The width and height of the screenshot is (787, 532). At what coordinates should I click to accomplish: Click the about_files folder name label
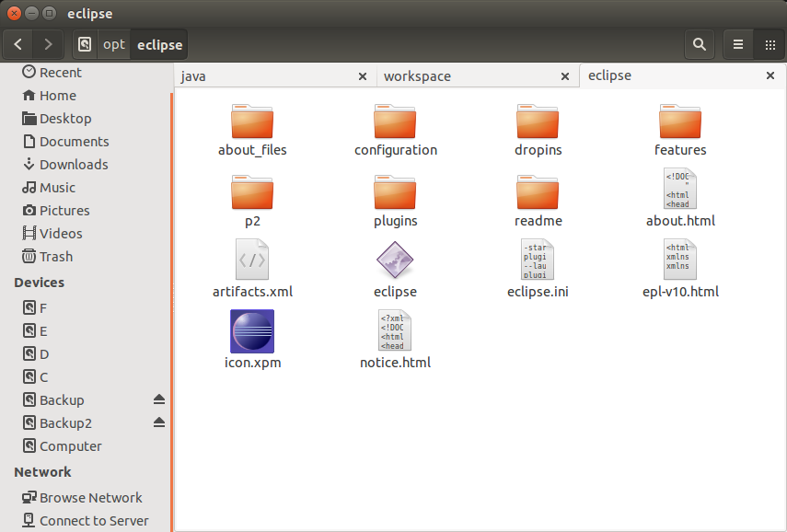tap(252, 150)
